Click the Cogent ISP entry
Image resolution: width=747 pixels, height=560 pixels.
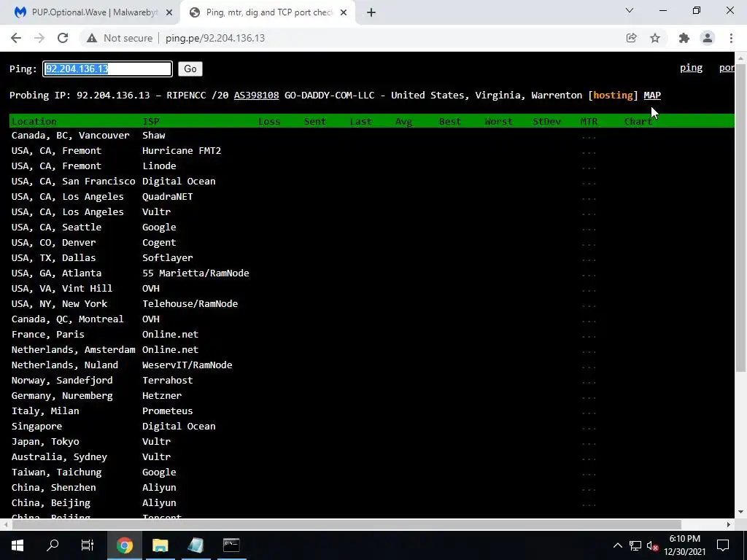point(159,242)
